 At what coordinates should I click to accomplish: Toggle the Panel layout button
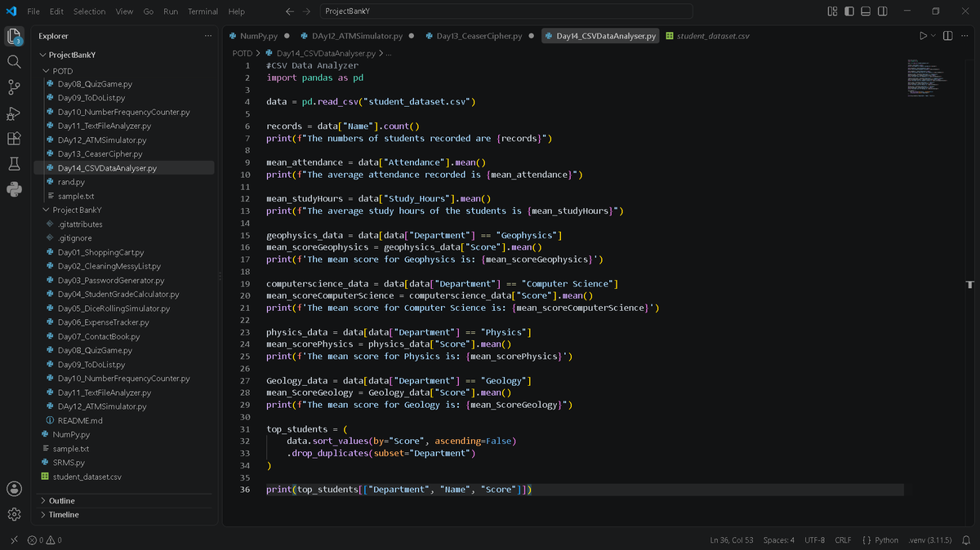click(866, 11)
